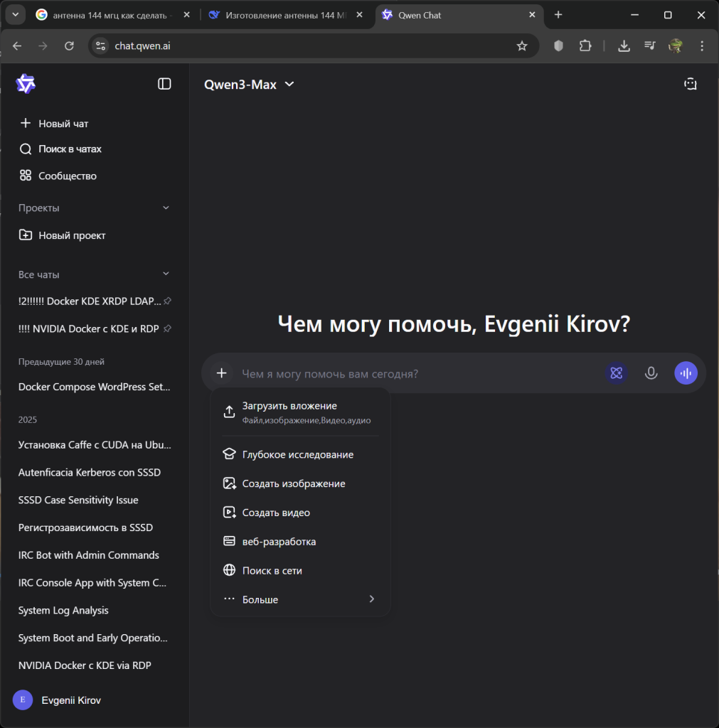719x728 pixels.
Task: Open the Chrome extensions puzzle icon
Action: point(585,46)
